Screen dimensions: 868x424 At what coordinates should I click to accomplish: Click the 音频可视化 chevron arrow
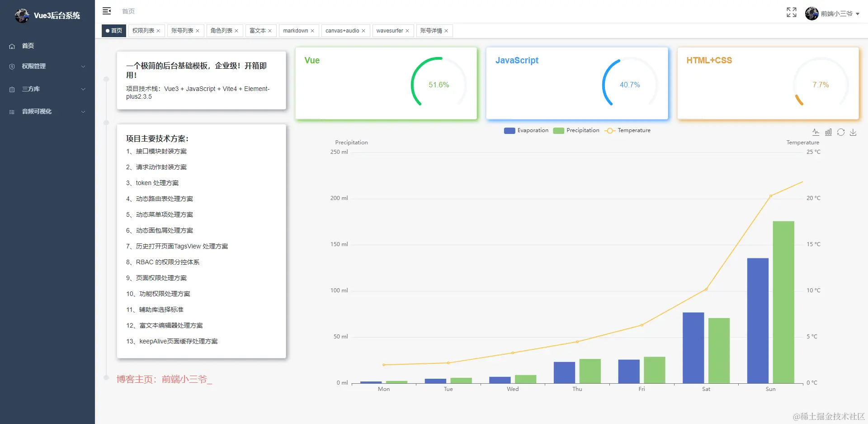click(x=83, y=112)
